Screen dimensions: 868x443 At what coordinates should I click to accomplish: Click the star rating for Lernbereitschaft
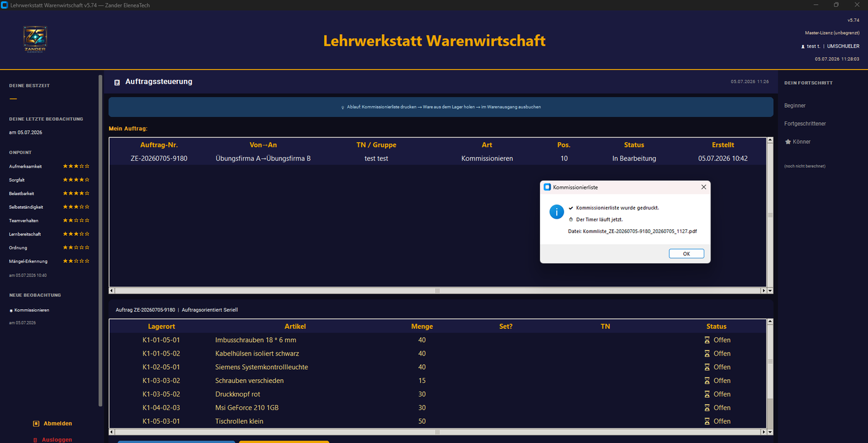point(76,234)
